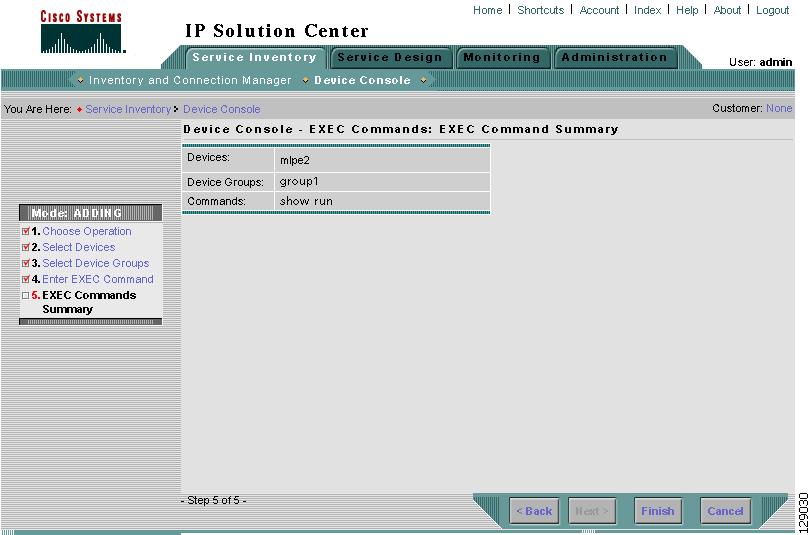Image resolution: width=809 pixels, height=535 pixels.
Task: Click the Devices row label
Action: click(x=208, y=157)
